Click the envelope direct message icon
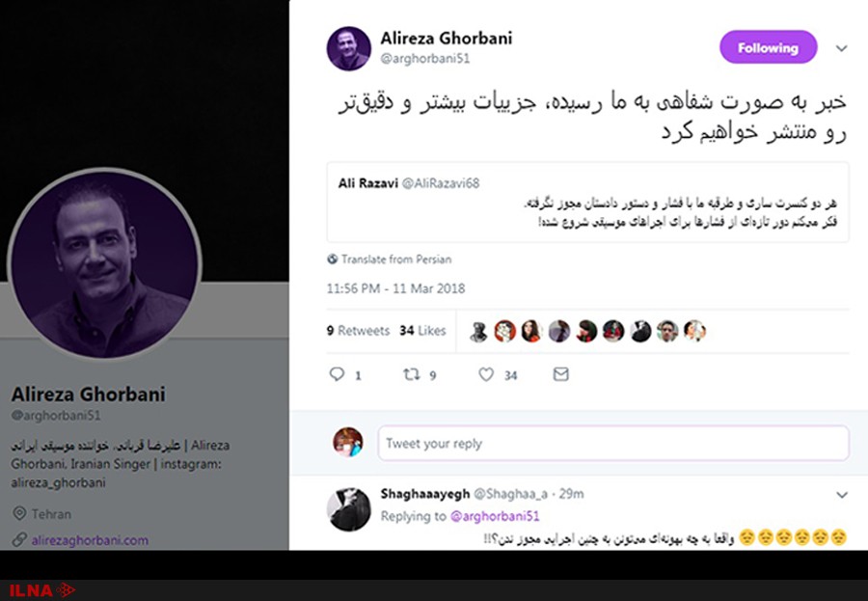The image size is (868, 601). [560, 374]
